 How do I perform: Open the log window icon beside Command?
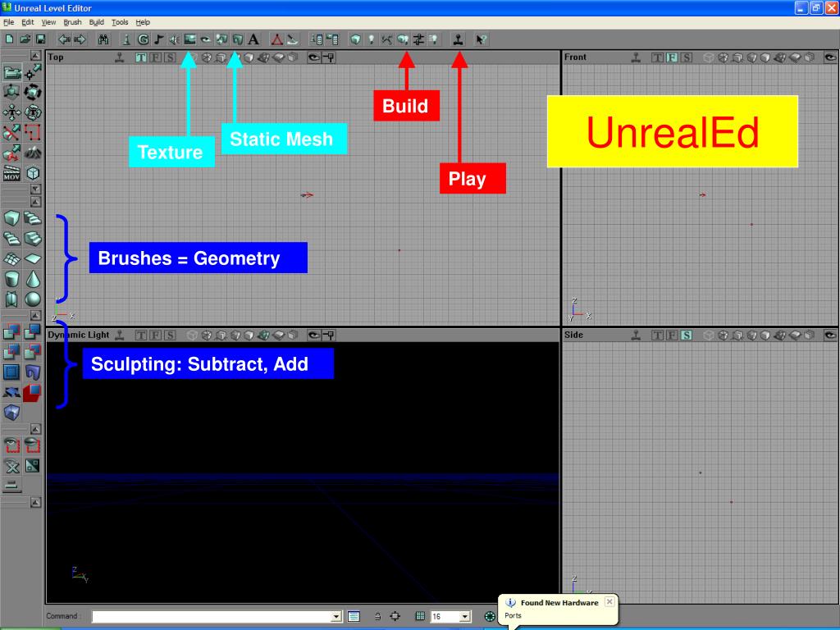point(354,616)
